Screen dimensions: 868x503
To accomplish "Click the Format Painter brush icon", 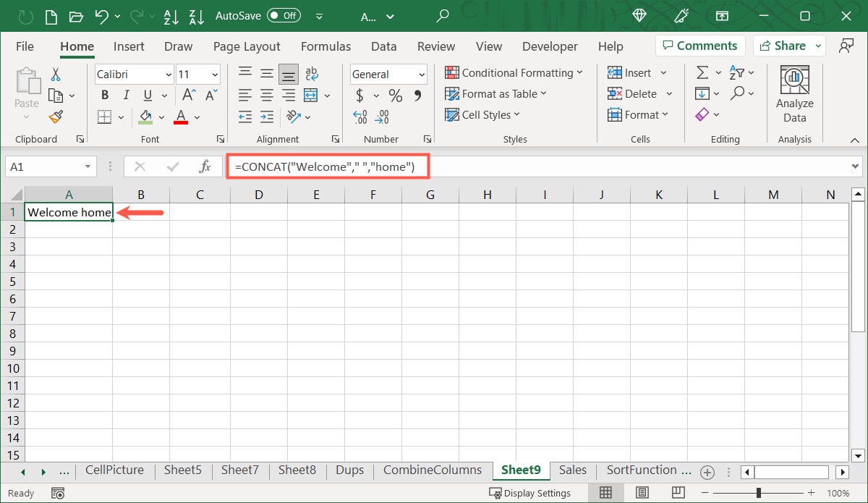I will pyautogui.click(x=56, y=117).
